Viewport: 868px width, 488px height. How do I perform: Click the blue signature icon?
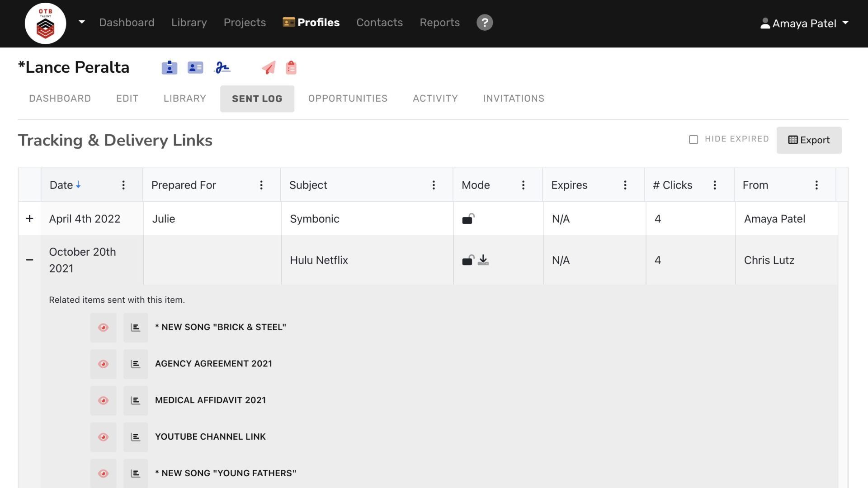[222, 68]
